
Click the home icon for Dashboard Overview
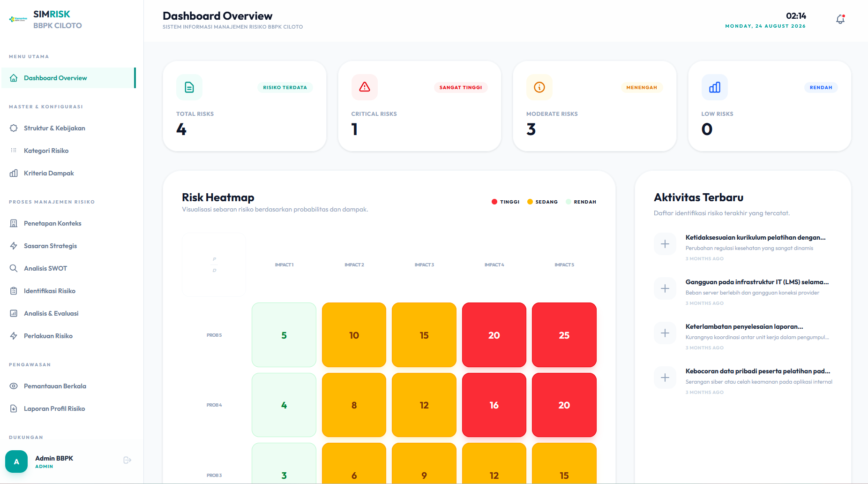[x=14, y=78]
